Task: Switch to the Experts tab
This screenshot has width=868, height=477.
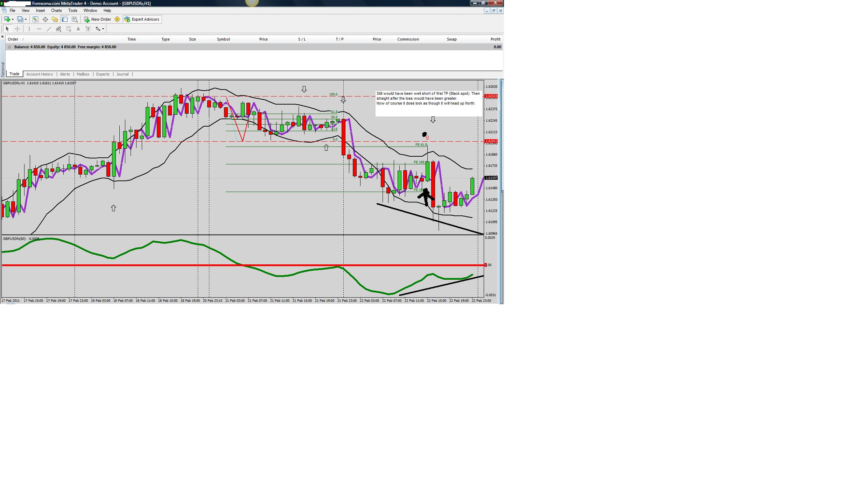Action: [x=103, y=74]
